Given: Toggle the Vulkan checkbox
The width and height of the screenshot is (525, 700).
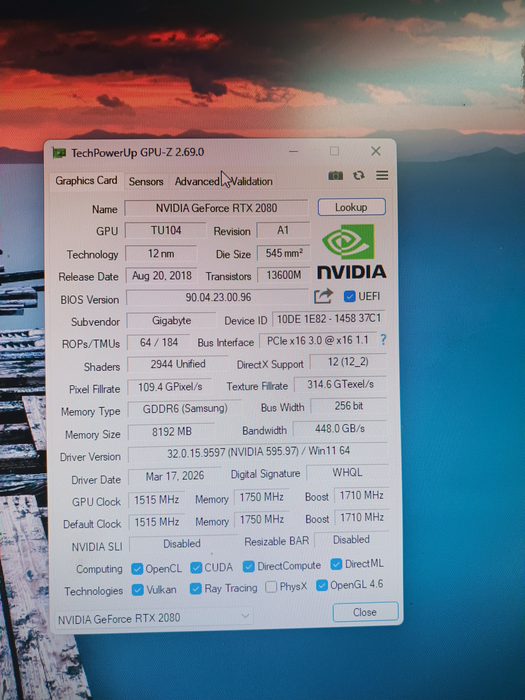Looking at the screenshot, I should 138,590.
